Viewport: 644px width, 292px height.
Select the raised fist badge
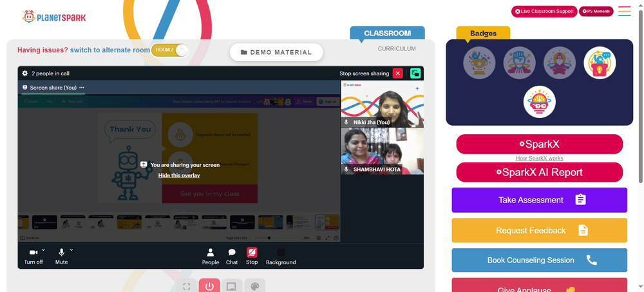(520, 63)
